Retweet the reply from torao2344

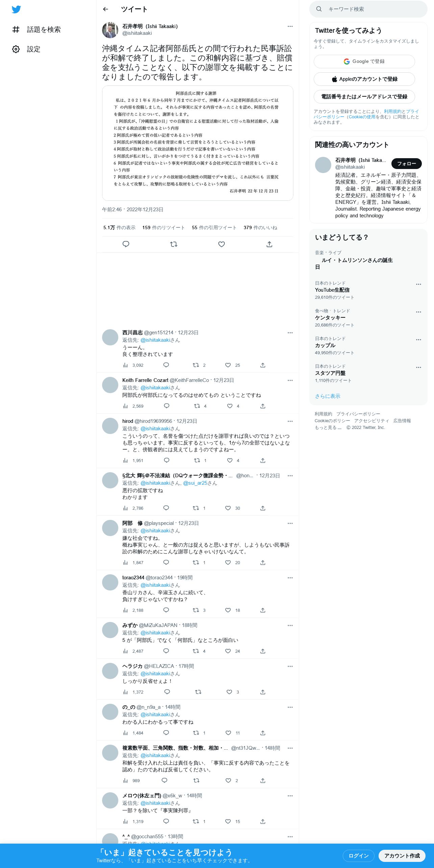click(196, 610)
